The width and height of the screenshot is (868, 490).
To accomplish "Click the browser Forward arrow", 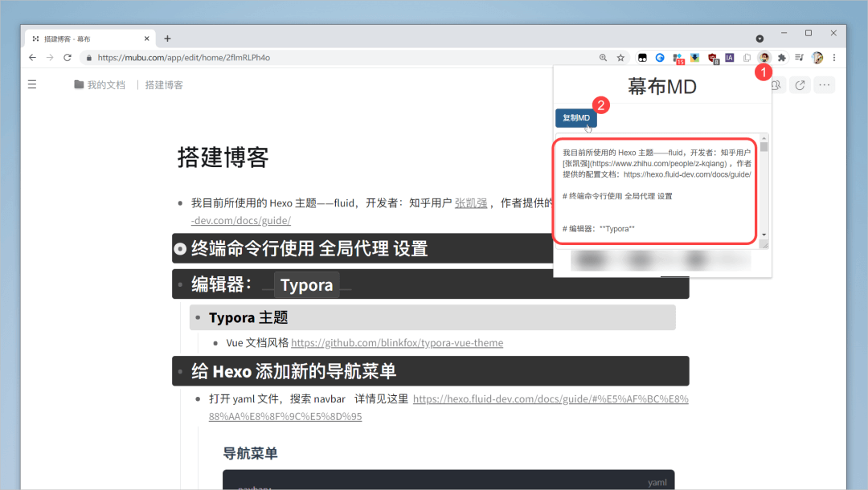I will 50,58.
